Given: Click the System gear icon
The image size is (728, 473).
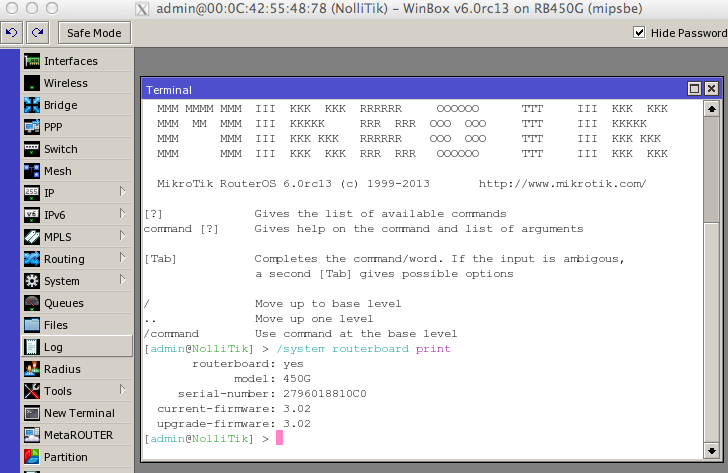Looking at the screenshot, I should [x=32, y=281].
